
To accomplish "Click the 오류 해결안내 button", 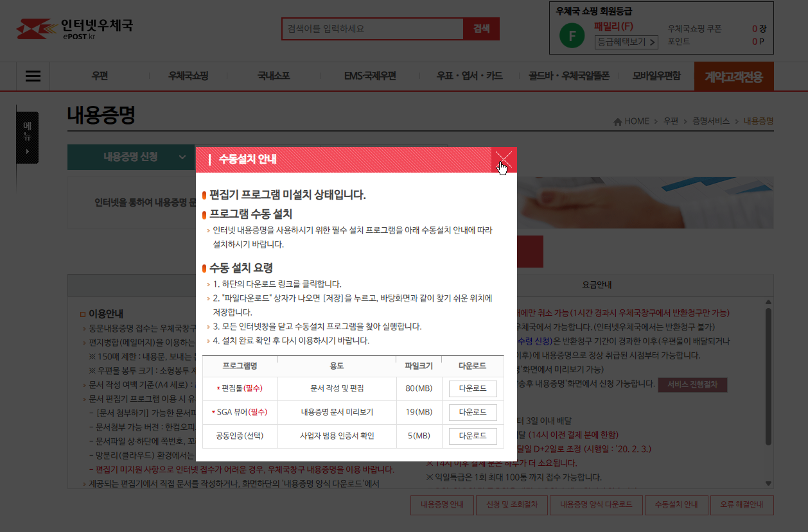I will [x=742, y=505].
